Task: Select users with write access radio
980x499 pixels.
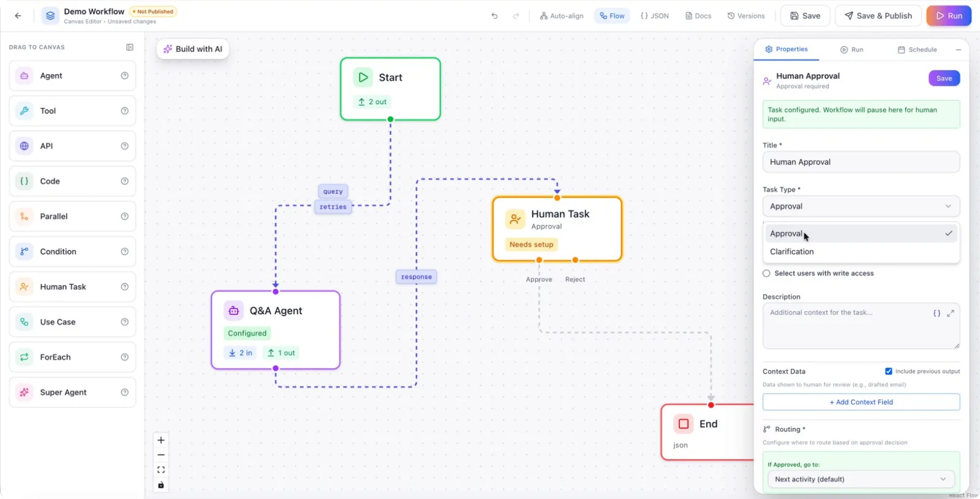Action: [x=766, y=274]
